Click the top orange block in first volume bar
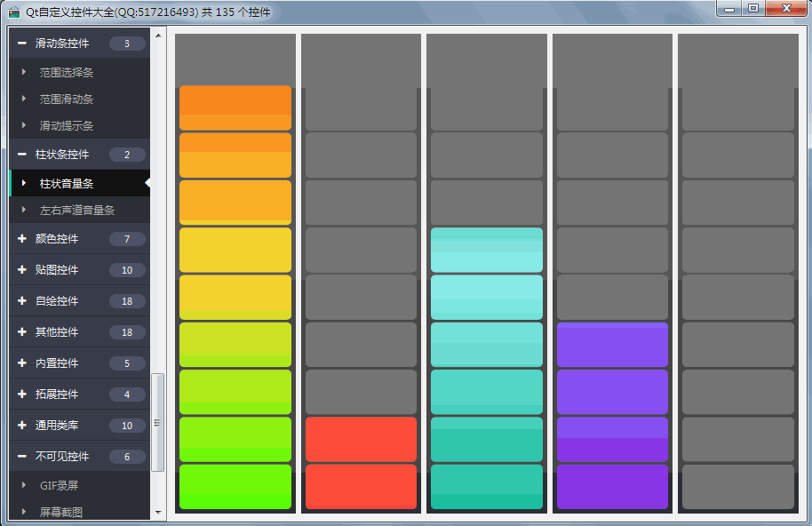The width and height of the screenshot is (812, 526). [235, 108]
